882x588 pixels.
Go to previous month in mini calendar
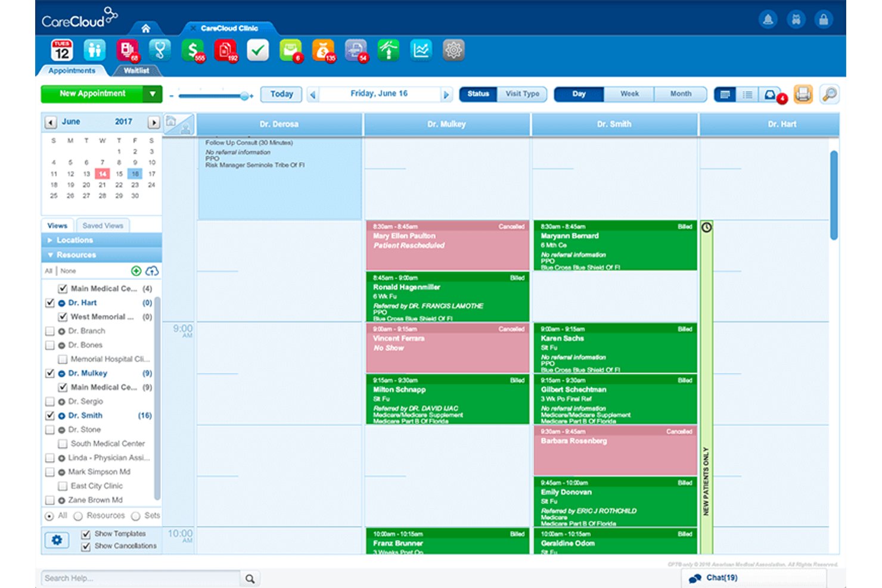point(51,122)
